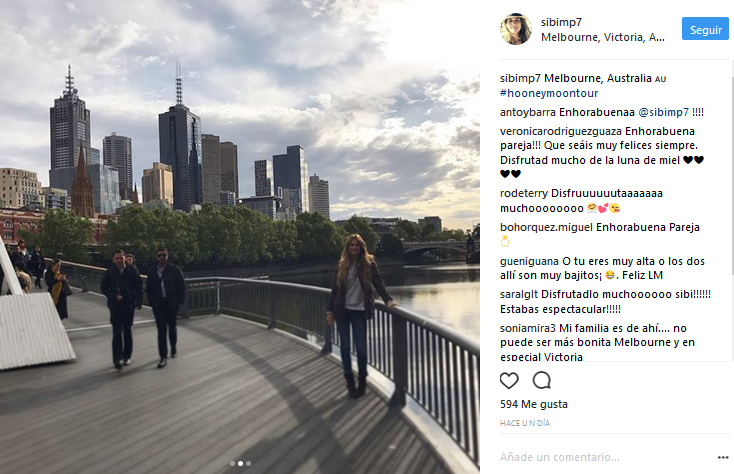Viewport: 734px width, 474px height.
Task: Open antoybarra commenter profile
Action: [528, 112]
